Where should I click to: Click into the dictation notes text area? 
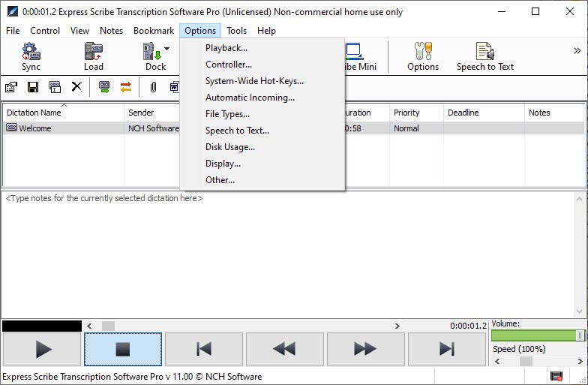coord(287,255)
